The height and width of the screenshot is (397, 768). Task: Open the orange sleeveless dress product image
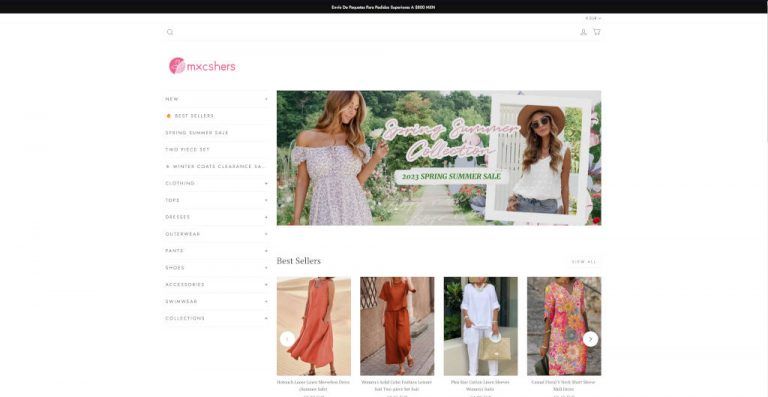(313, 326)
